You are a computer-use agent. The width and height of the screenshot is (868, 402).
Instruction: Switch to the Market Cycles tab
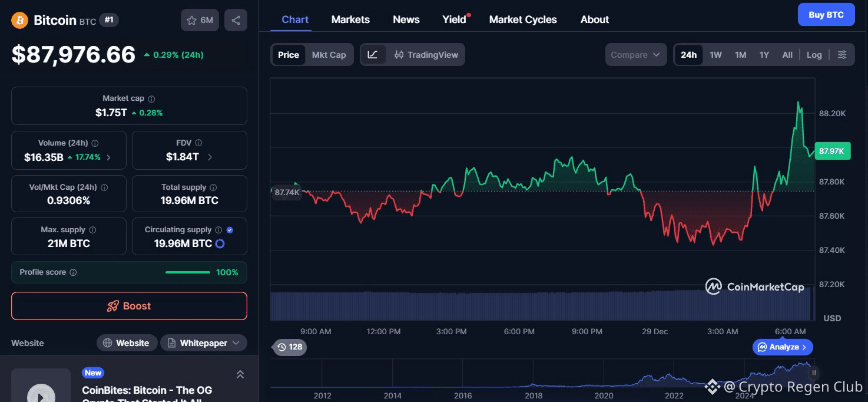tap(522, 19)
